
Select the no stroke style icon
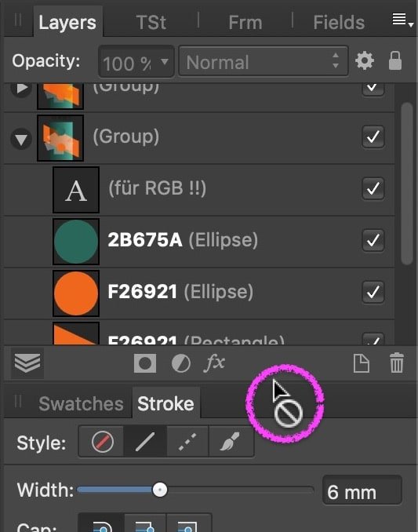click(102, 442)
